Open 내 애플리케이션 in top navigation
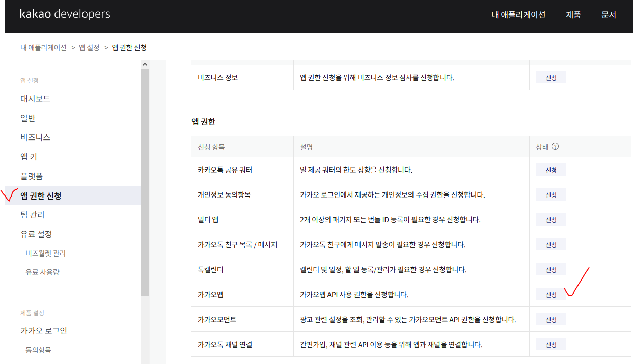The width and height of the screenshot is (633, 364). click(x=518, y=15)
